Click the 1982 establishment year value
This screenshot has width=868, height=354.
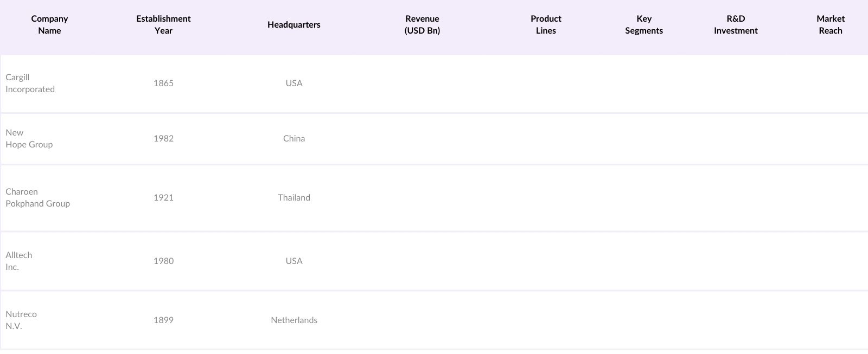(163, 139)
